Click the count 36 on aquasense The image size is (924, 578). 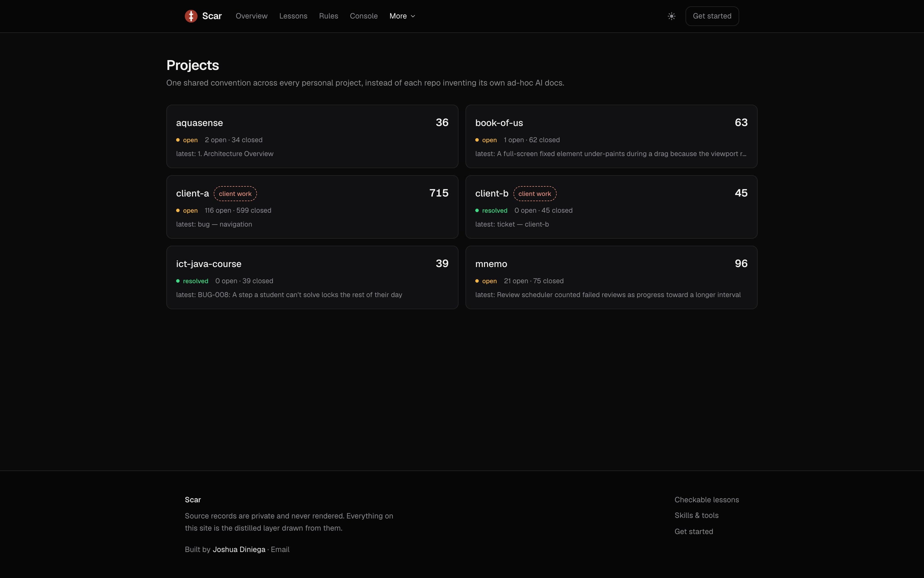pyautogui.click(x=442, y=122)
